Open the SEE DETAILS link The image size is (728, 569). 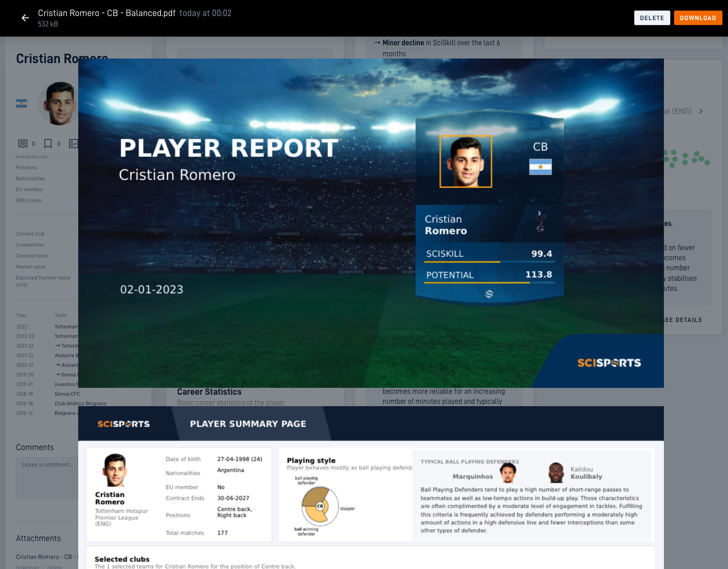[683, 320]
